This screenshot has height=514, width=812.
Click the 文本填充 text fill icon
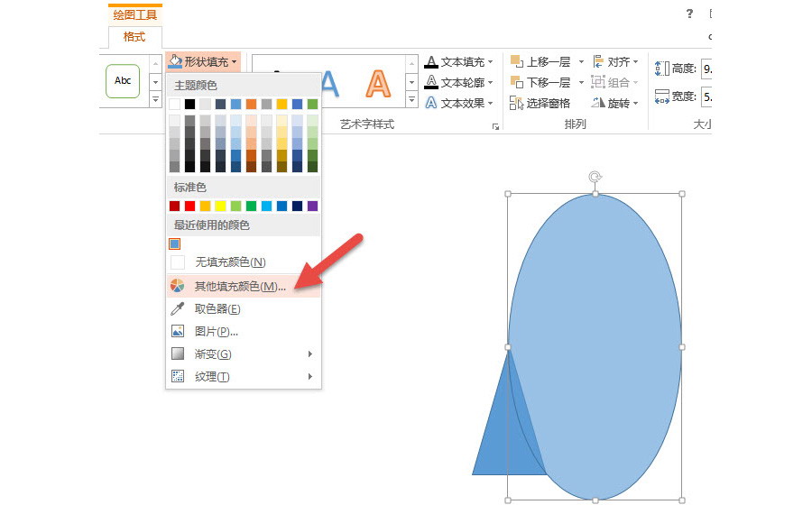pyautogui.click(x=431, y=61)
